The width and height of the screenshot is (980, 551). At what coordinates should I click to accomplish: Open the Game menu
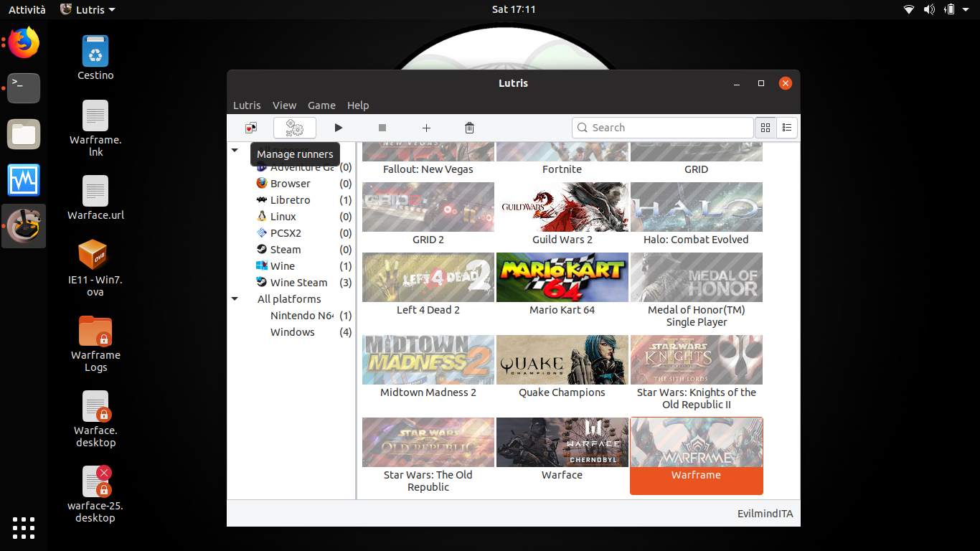click(x=321, y=105)
